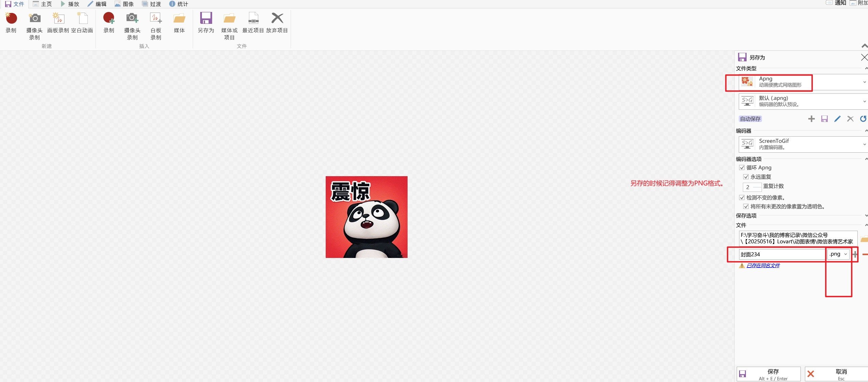Insert a whiteboard recording

[x=156, y=26]
